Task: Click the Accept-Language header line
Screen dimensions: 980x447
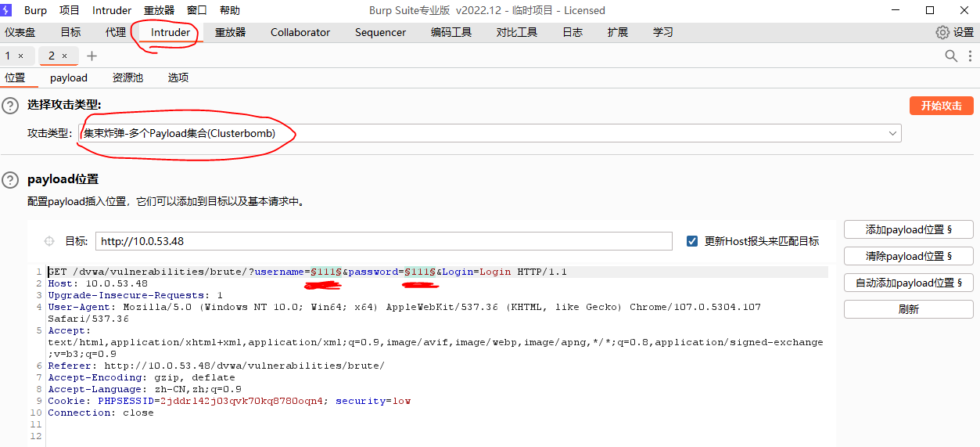Action: pyautogui.click(x=145, y=389)
